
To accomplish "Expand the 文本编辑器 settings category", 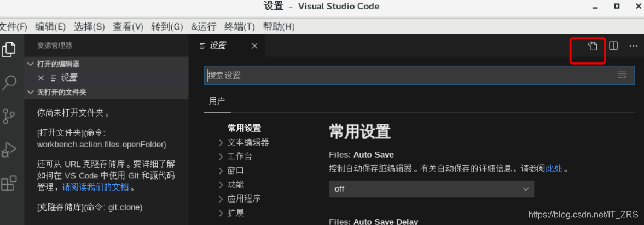I will pyautogui.click(x=248, y=142).
